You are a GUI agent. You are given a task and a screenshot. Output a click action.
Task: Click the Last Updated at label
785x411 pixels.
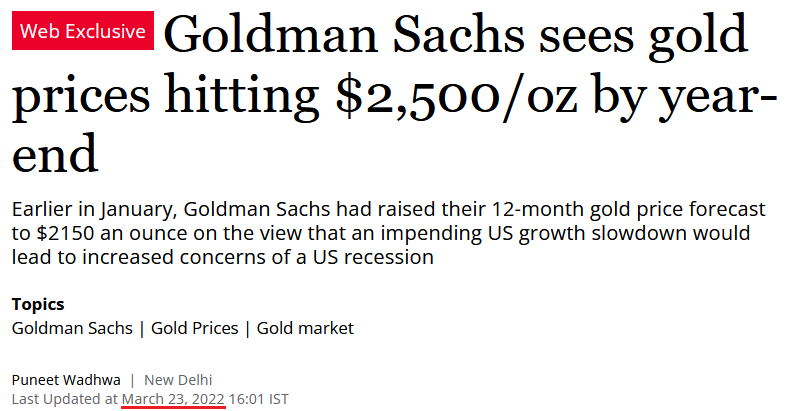click(65, 399)
